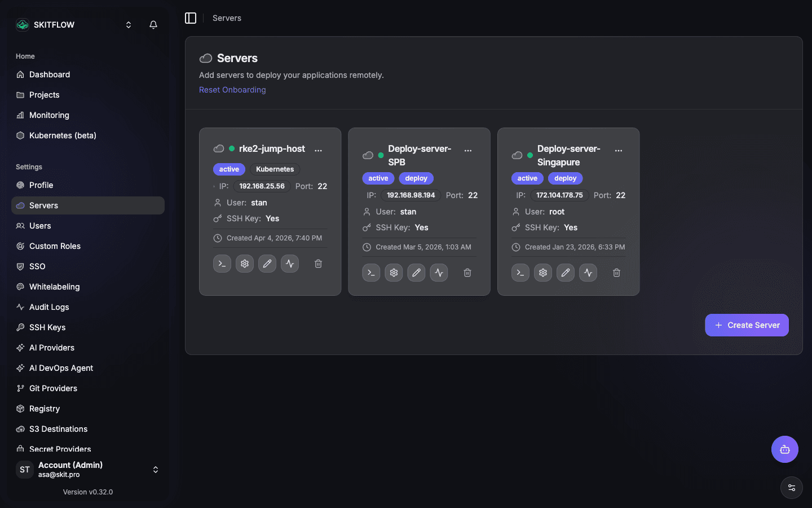Image resolution: width=812 pixels, height=508 pixels.
Task: Open Monitoring page
Action: point(88,115)
